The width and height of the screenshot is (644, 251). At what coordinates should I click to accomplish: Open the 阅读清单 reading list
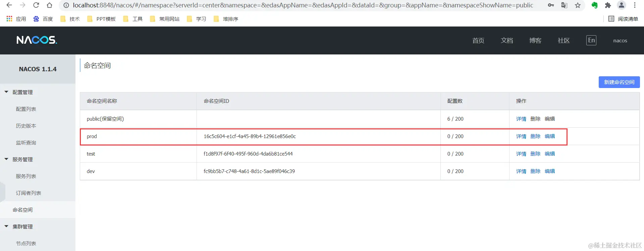coord(623,19)
